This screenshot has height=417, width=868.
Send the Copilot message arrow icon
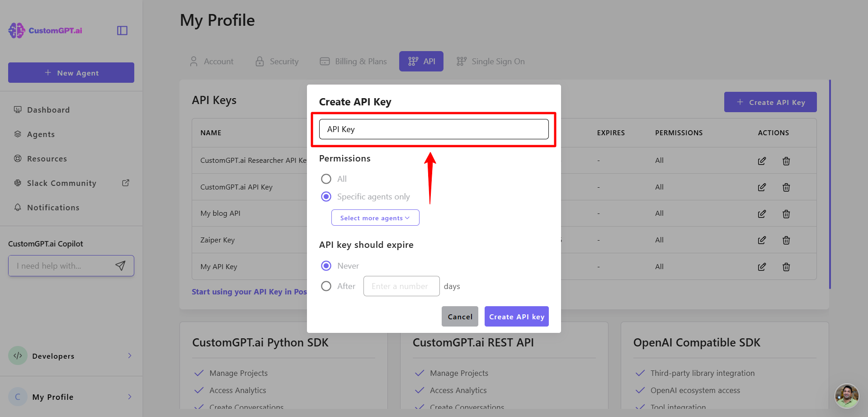point(120,265)
